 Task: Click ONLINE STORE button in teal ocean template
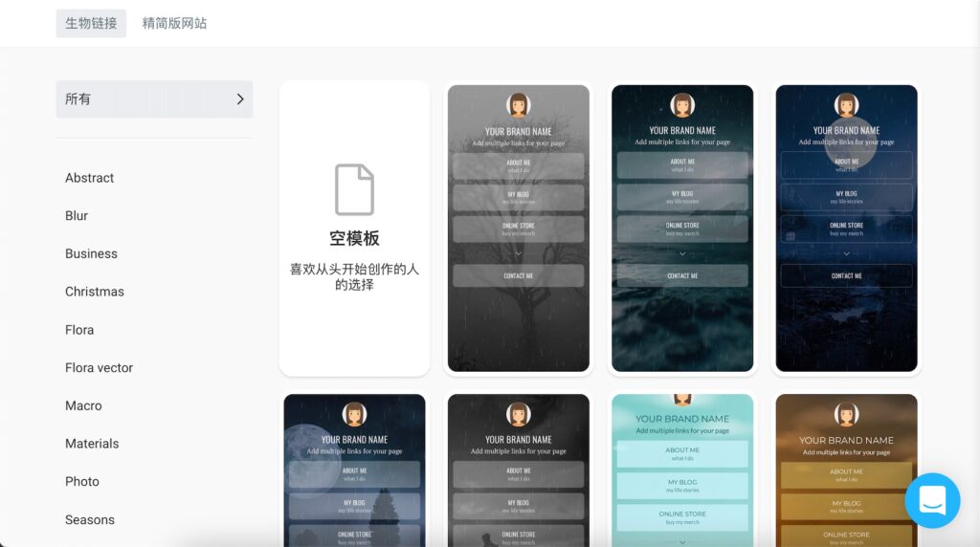coord(682,229)
